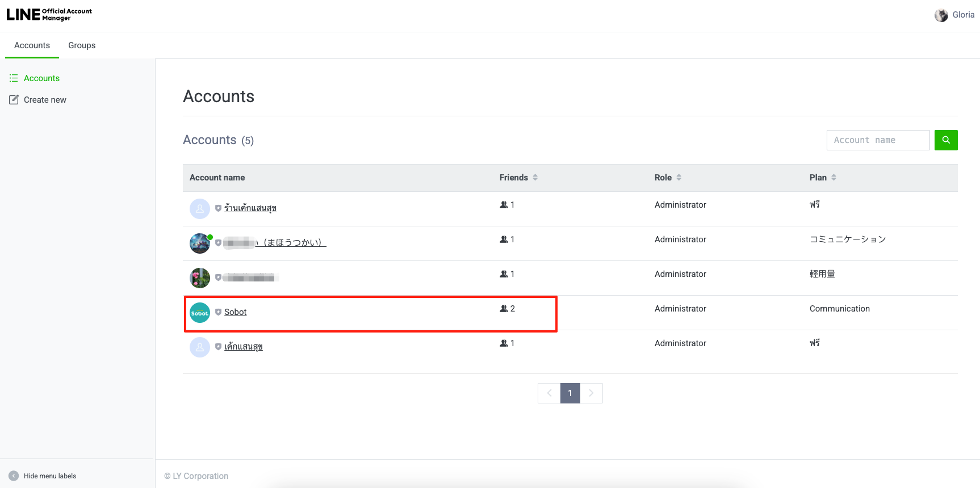
Task: Open Gloria's profile avatar
Action: point(941,15)
